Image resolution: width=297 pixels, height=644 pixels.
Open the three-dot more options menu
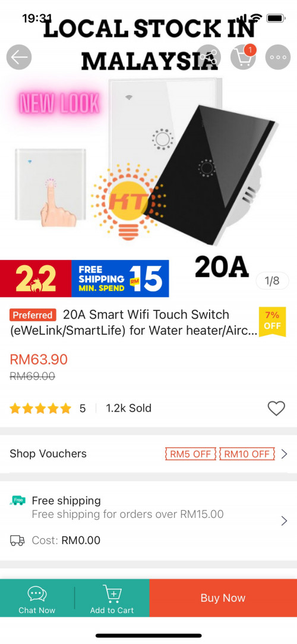pos(278,57)
